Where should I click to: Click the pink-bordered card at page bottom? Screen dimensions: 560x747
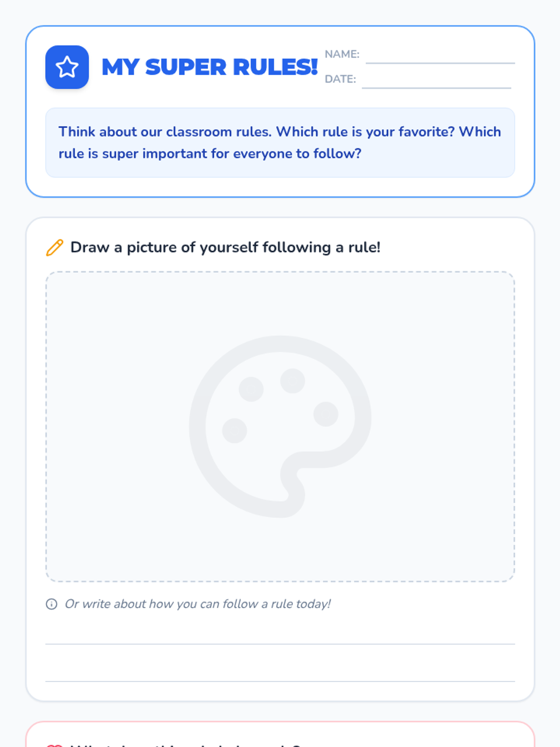coord(280,734)
